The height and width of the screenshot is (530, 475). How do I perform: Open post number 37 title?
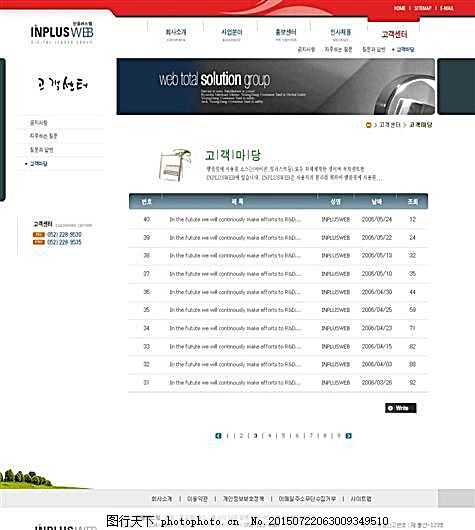tap(235, 274)
